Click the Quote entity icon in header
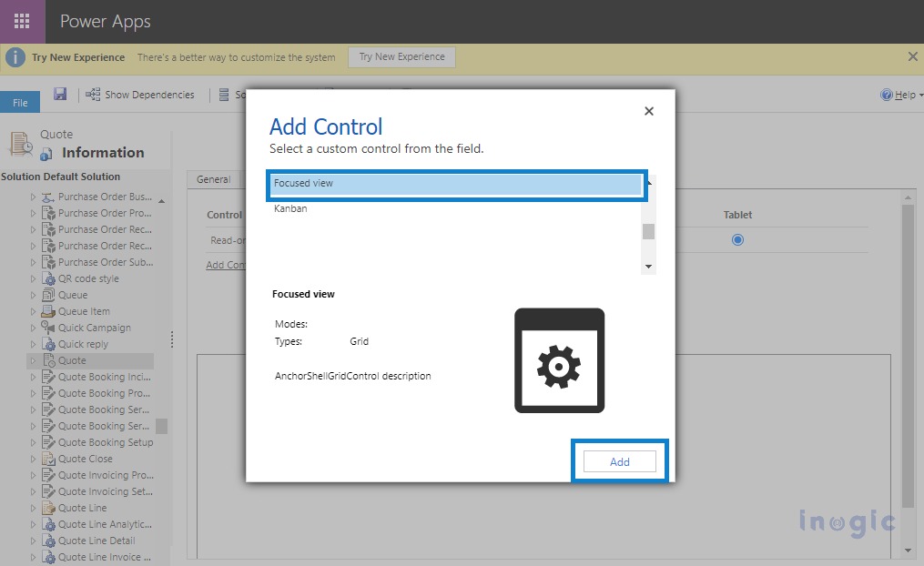This screenshot has height=566, width=924. pos(21,143)
